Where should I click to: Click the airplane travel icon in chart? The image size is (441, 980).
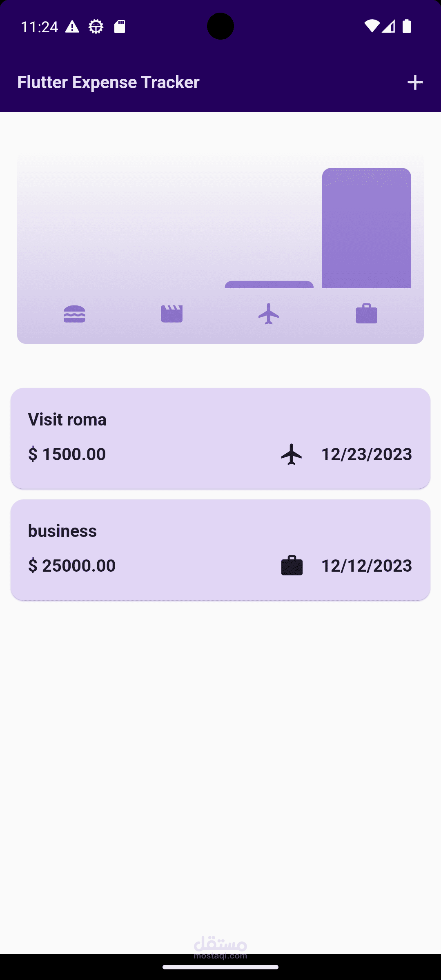pos(269,314)
